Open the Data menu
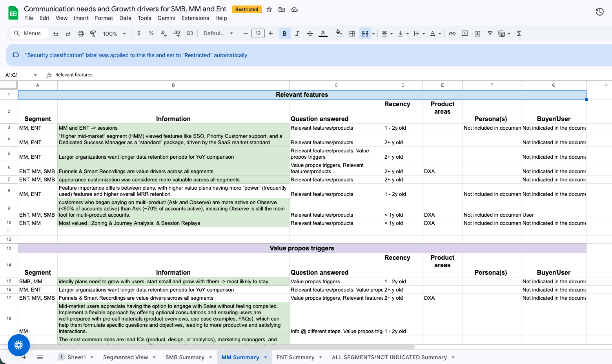This screenshot has height=364, width=612. (x=126, y=18)
